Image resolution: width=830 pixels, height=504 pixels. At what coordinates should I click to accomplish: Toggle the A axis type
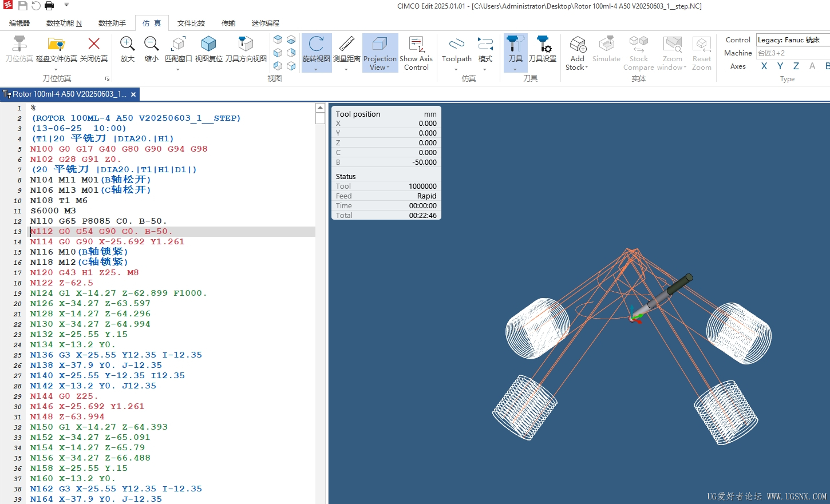[x=812, y=66]
